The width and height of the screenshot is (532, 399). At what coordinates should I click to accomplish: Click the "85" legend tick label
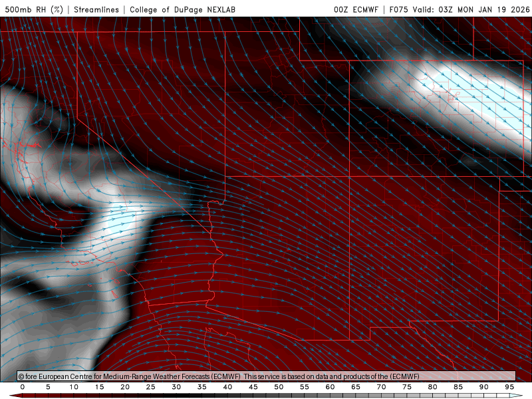pyautogui.click(x=458, y=387)
